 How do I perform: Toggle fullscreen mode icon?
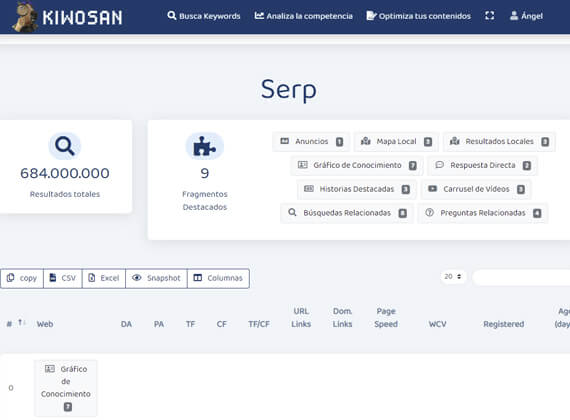[490, 16]
